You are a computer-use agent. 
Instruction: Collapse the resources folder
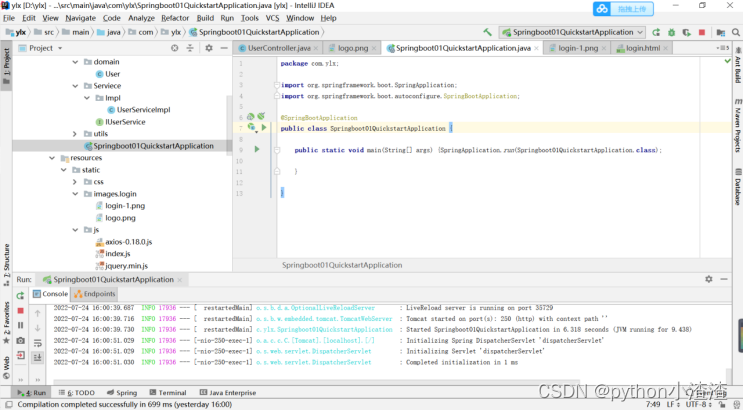tap(52, 158)
